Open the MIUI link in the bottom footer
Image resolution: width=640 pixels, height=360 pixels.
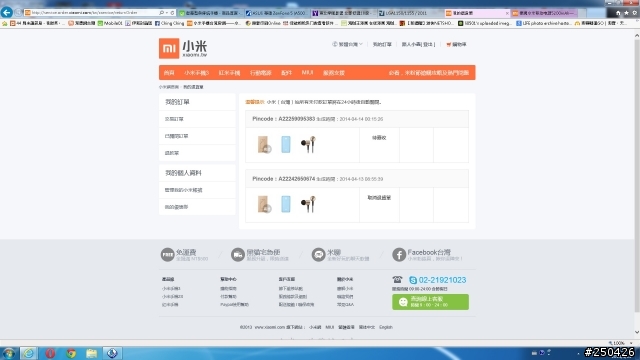pos(329,327)
